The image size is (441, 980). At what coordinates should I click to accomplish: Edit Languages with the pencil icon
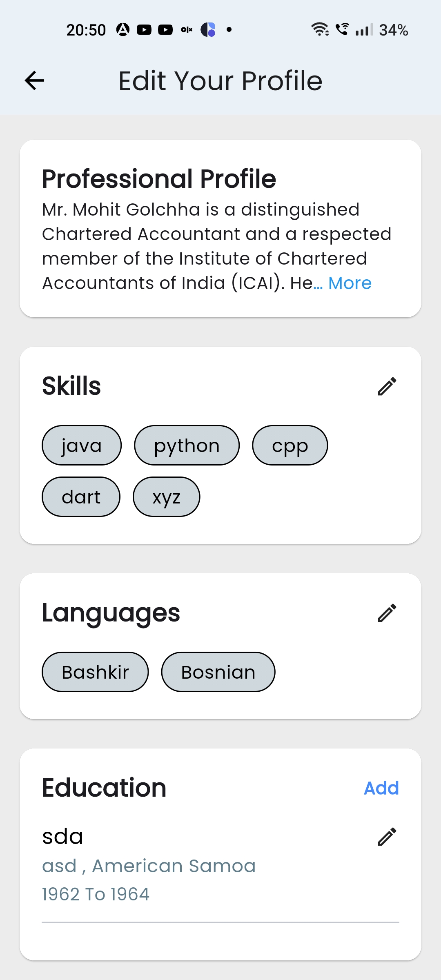[x=387, y=613]
